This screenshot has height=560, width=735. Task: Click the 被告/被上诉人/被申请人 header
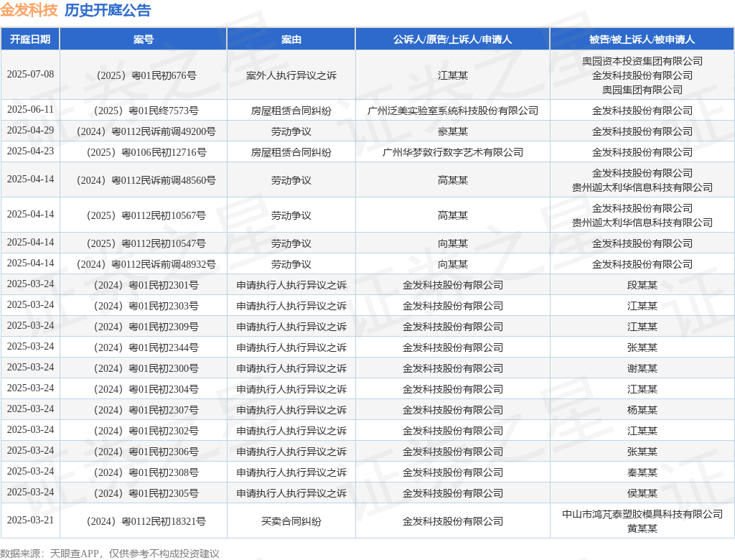(x=642, y=39)
